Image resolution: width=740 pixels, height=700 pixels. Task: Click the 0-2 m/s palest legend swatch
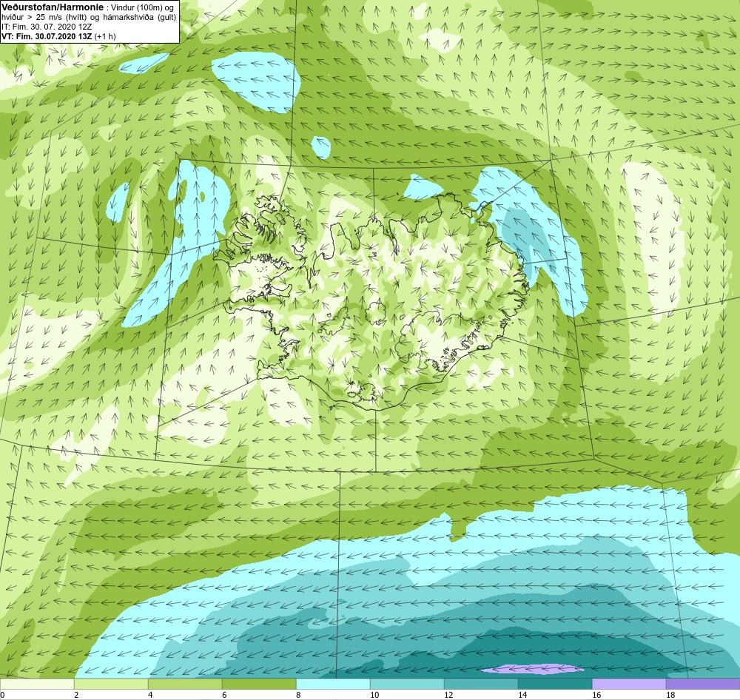coord(37,684)
